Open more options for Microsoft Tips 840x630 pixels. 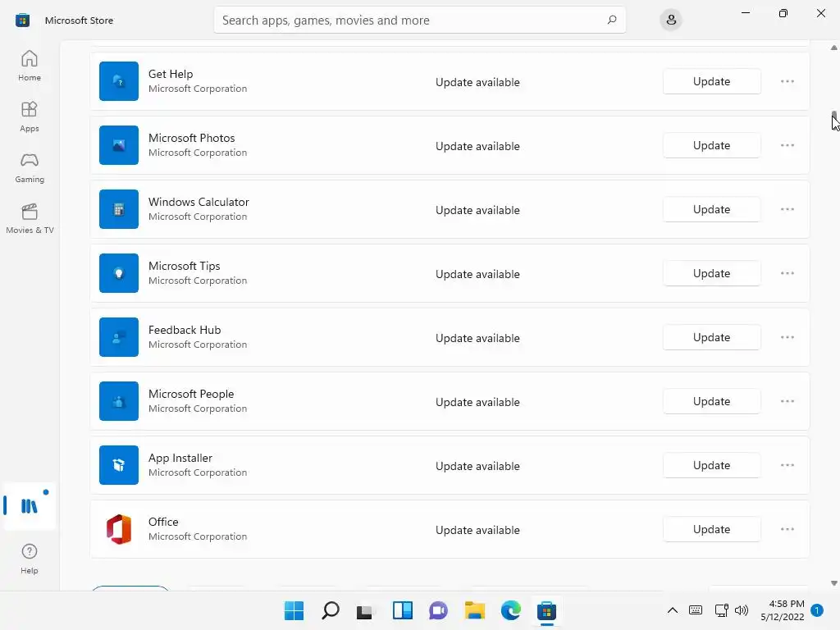787,273
